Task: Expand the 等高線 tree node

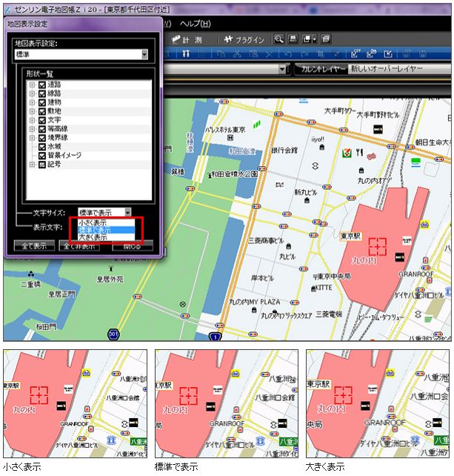Action: pyautogui.click(x=32, y=129)
